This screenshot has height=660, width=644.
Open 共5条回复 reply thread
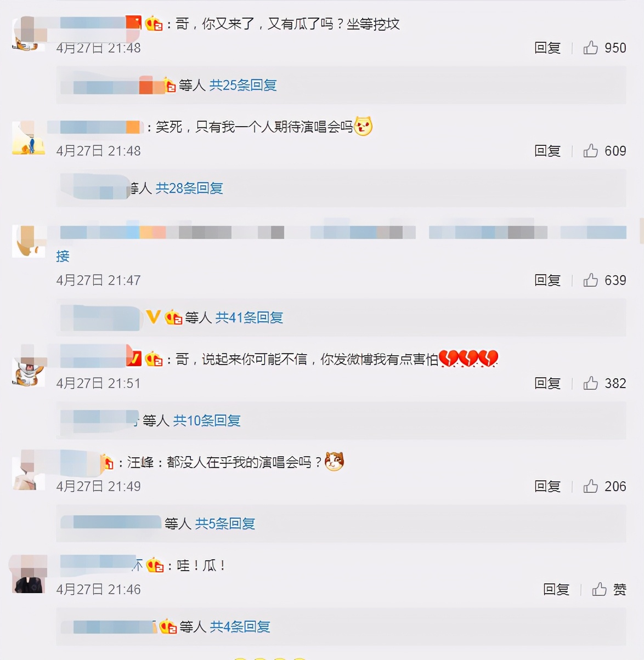coord(225,524)
